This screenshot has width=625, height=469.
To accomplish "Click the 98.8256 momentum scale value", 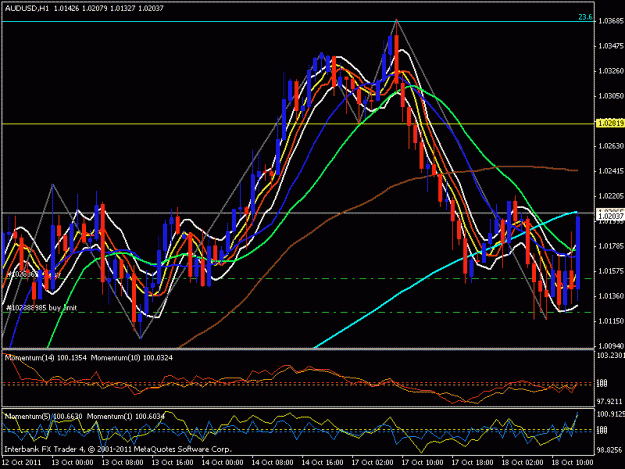I will [x=610, y=450].
